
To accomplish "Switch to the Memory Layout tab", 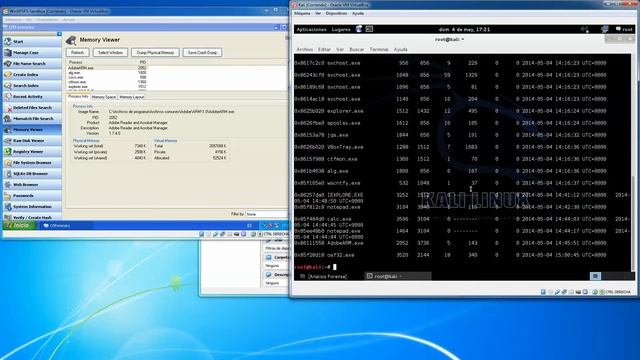I will (131, 97).
